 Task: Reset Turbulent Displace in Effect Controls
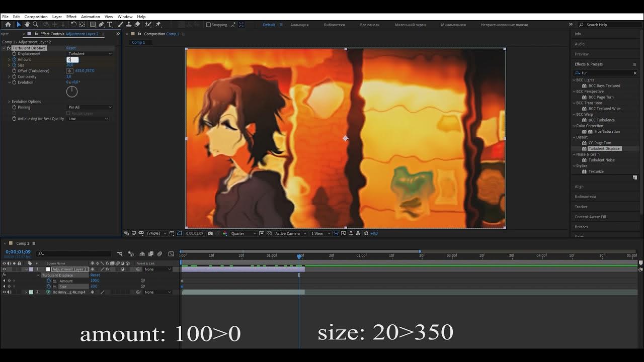pyautogui.click(x=71, y=48)
